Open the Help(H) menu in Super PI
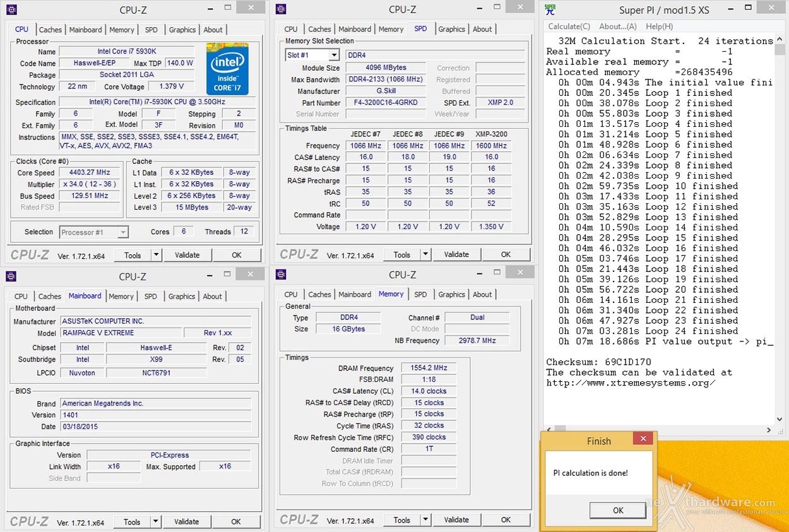Image resolution: width=789 pixels, height=532 pixels. click(x=660, y=27)
